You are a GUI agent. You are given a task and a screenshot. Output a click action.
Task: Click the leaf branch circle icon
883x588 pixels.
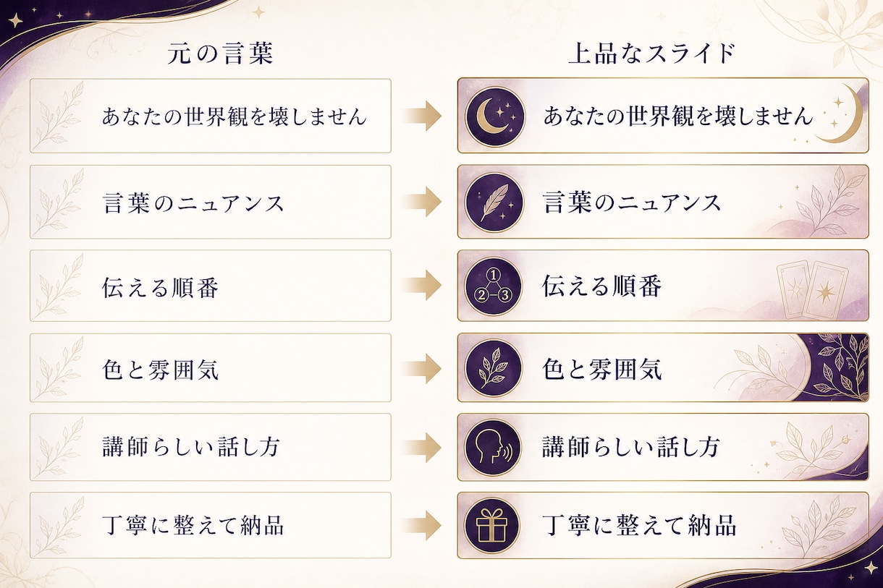[x=494, y=368]
